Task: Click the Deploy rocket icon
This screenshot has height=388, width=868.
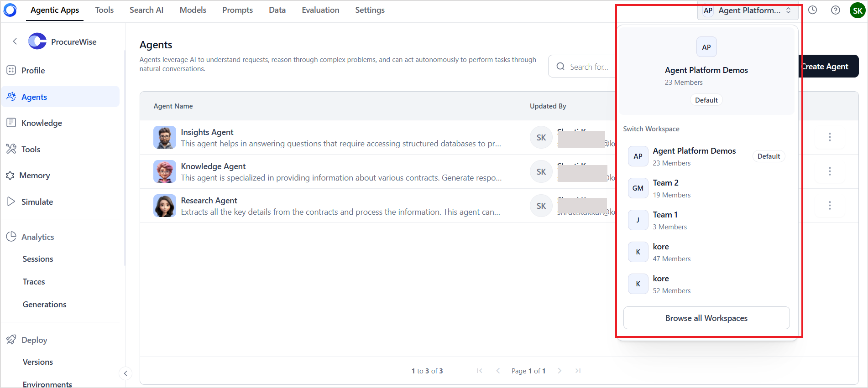Action: click(11, 340)
